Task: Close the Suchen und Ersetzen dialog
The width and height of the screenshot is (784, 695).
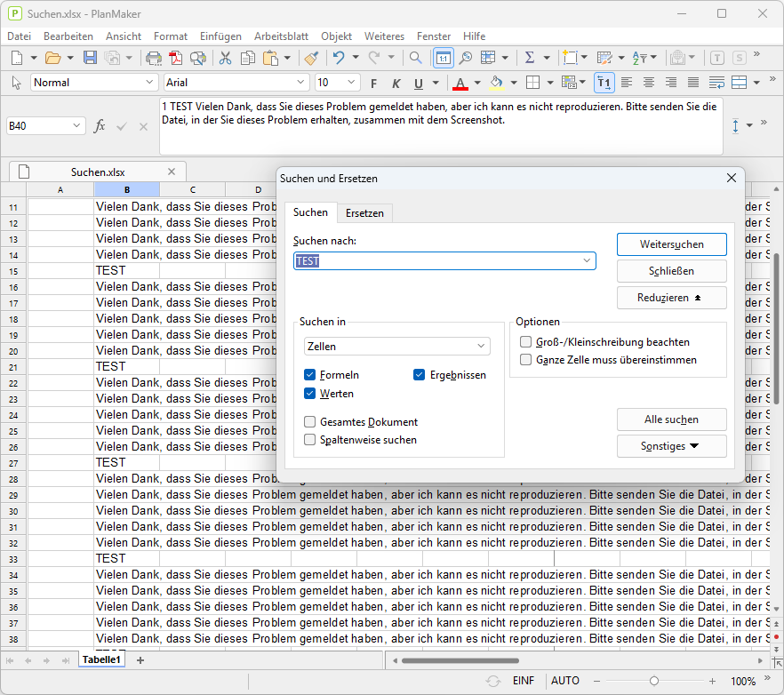Action: click(x=732, y=178)
